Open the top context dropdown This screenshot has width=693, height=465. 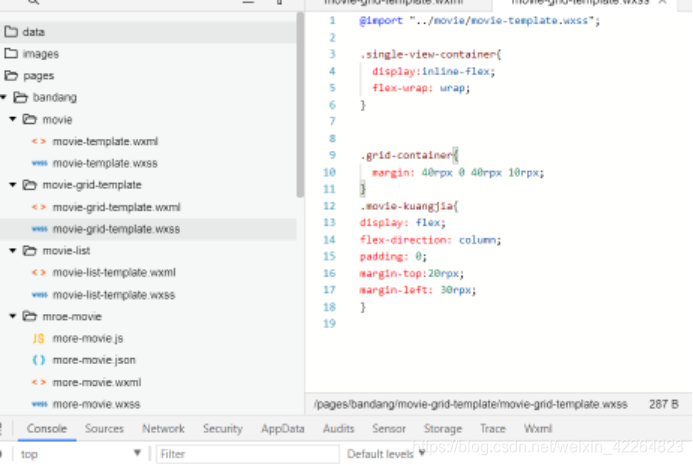pyautogui.click(x=80, y=454)
